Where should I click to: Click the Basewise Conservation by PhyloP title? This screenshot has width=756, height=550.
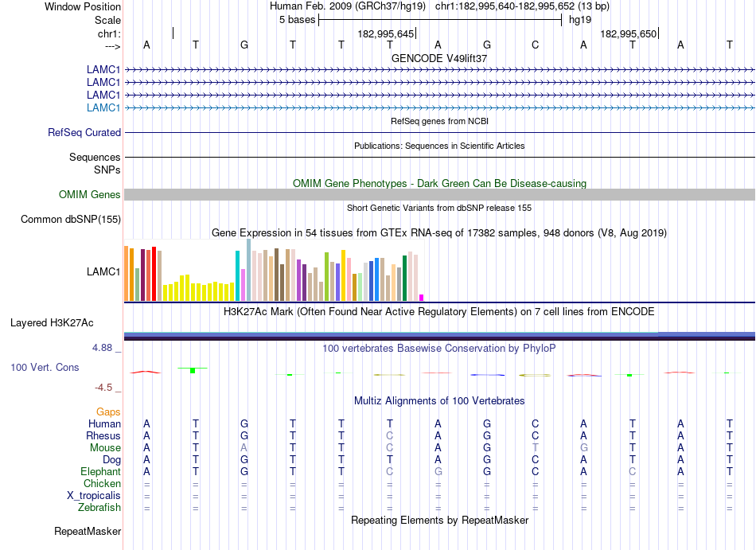click(x=439, y=348)
